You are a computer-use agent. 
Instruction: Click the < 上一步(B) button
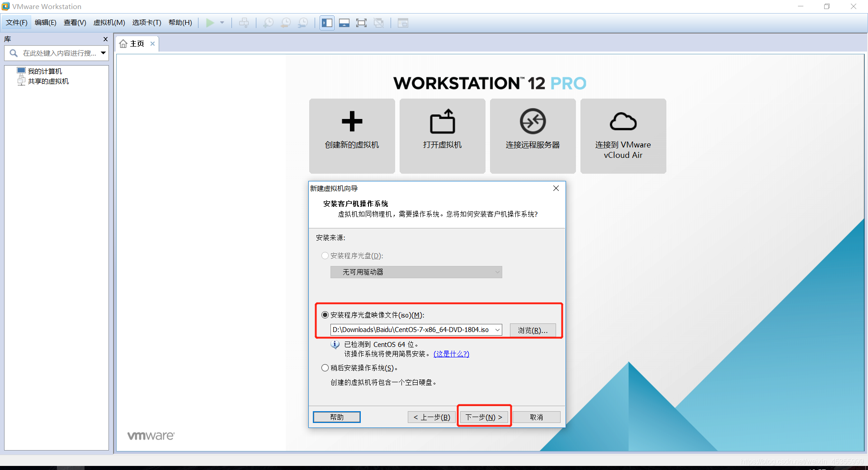[x=432, y=417]
